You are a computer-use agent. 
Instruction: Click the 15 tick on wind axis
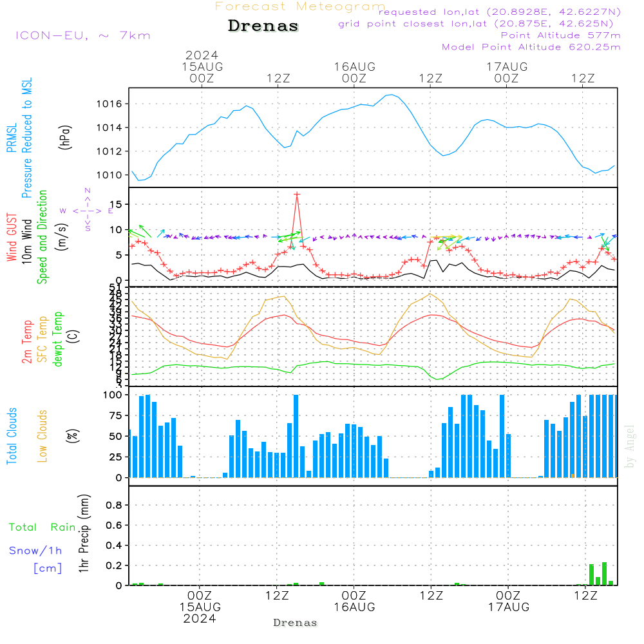117,205
